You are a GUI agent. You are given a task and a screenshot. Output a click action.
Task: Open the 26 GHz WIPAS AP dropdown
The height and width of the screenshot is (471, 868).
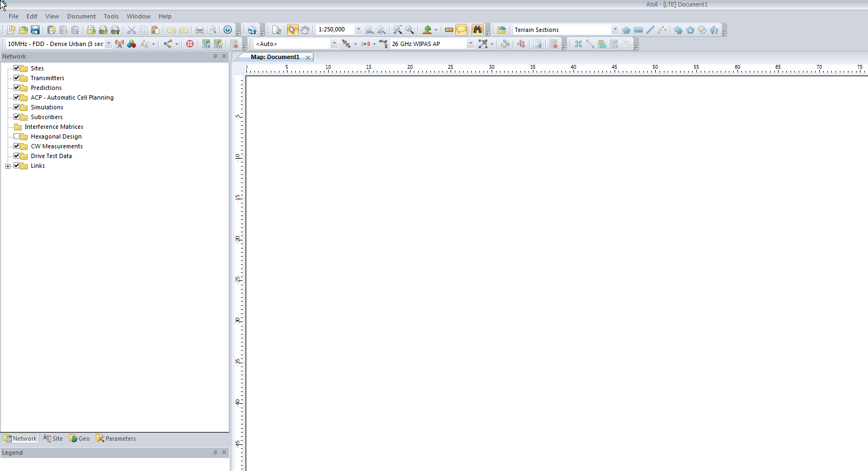point(470,44)
